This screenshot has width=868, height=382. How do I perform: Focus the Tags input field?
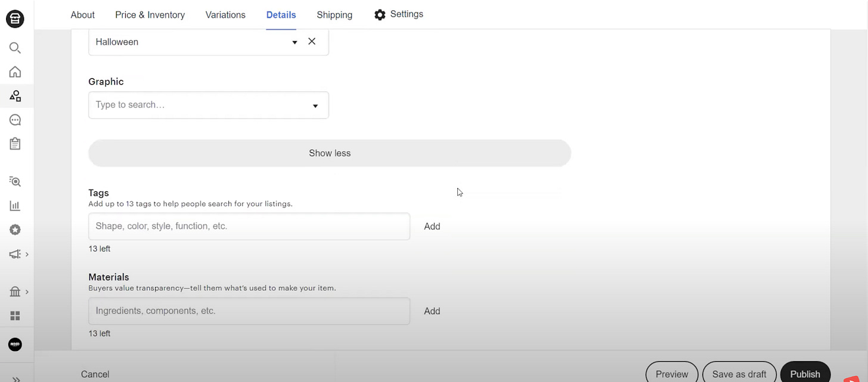pos(249,226)
